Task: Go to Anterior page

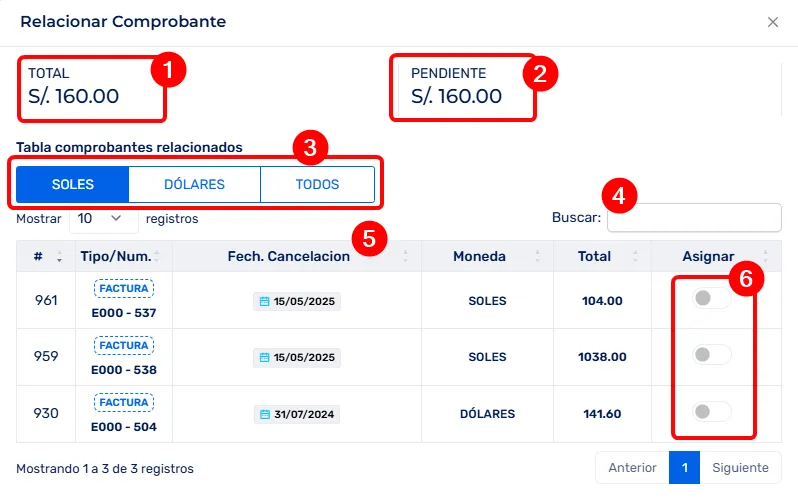Action: coord(632,468)
